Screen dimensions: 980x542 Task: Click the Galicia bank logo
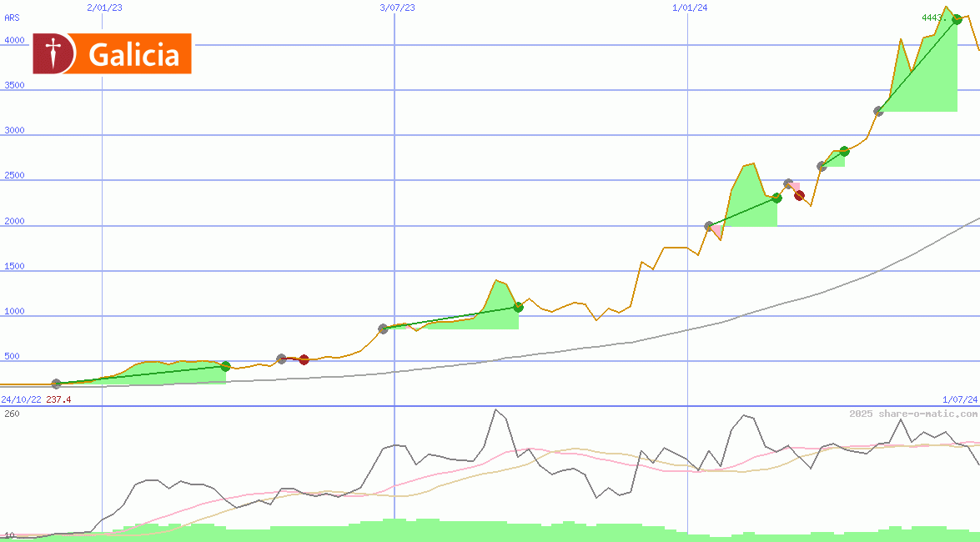point(112,54)
